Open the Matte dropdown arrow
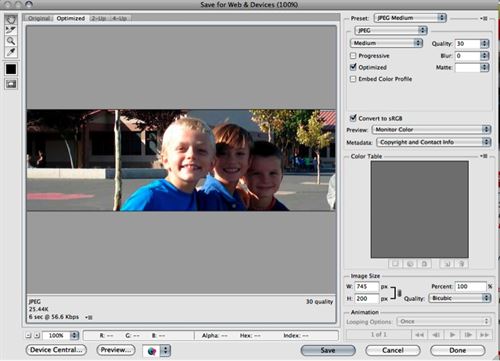 pos(485,68)
